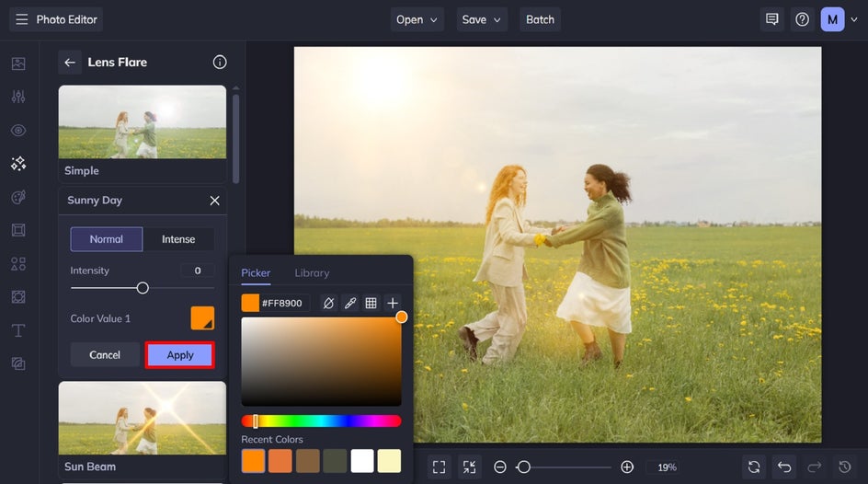The image size is (868, 484).
Task: Click the back arrow beside Lens Flare
Action: tap(70, 63)
